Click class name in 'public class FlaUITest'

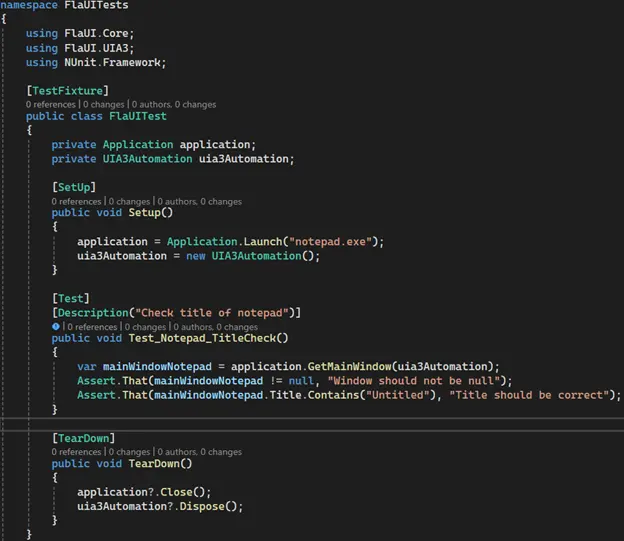[x=138, y=116]
